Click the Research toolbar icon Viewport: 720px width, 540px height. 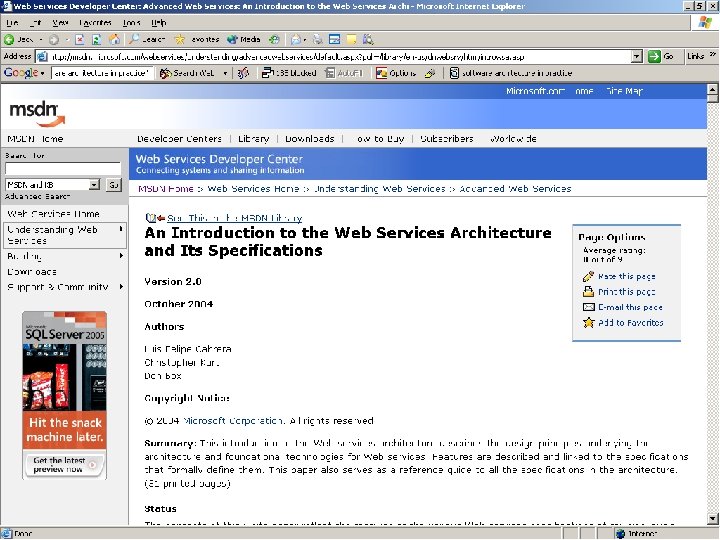coord(368,39)
